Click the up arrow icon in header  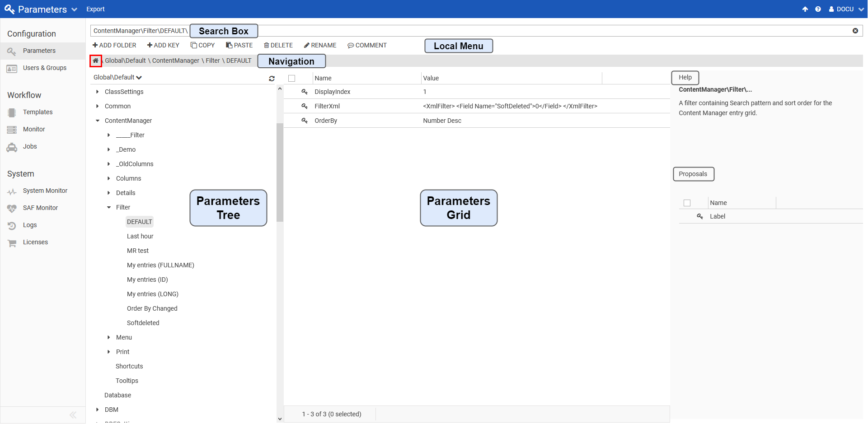pyautogui.click(x=805, y=9)
